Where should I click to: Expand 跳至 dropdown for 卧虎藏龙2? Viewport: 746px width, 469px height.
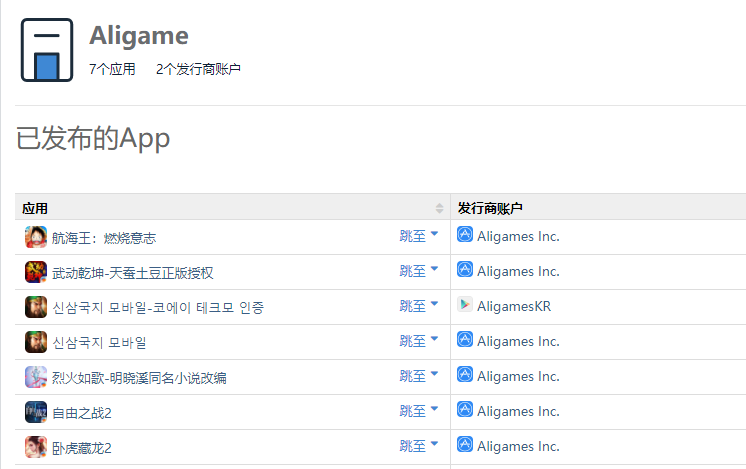pyautogui.click(x=419, y=446)
